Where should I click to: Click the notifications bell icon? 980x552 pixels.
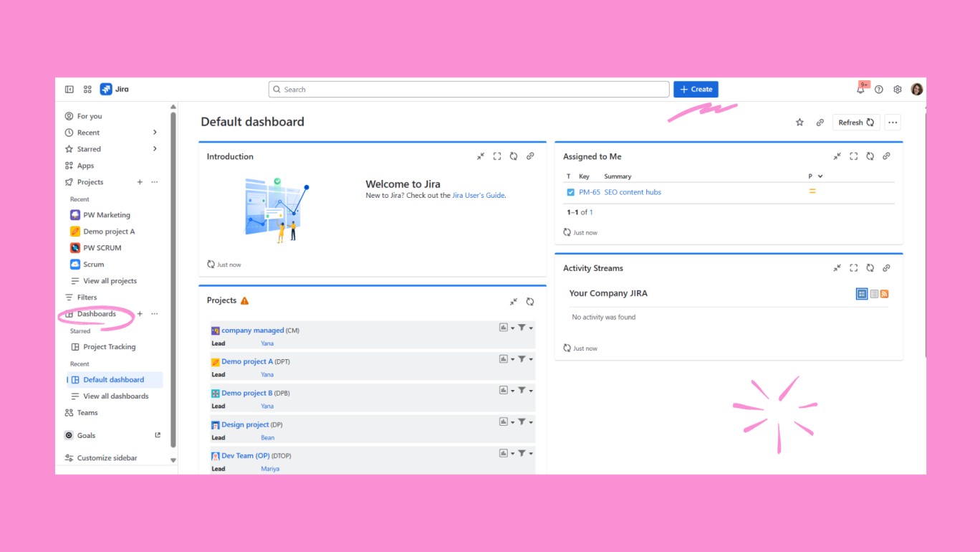click(x=860, y=90)
